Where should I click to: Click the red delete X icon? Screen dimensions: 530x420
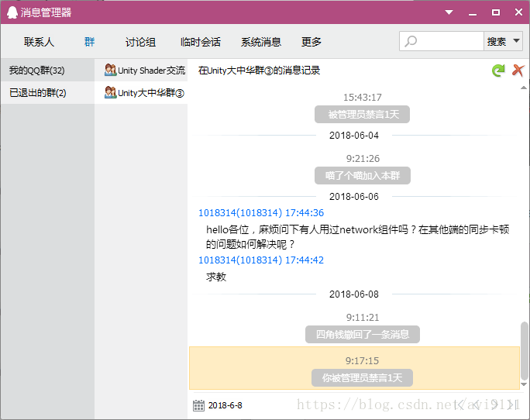(518, 71)
